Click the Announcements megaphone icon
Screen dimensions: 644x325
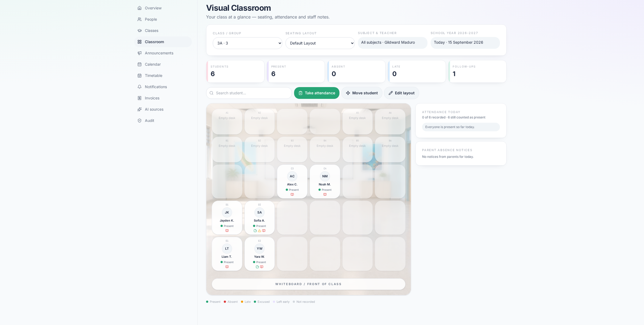pyautogui.click(x=139, y=53)
